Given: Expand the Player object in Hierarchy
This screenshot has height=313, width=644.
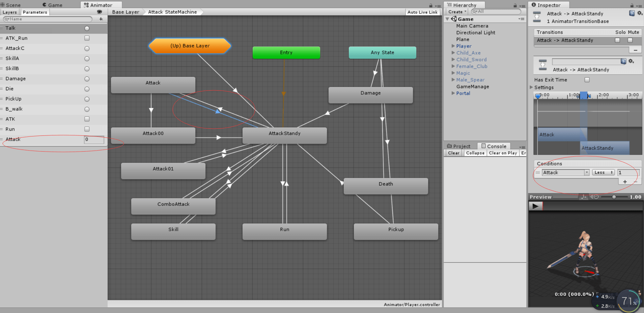Looking at the screenshot, I should tap(453, 46).
